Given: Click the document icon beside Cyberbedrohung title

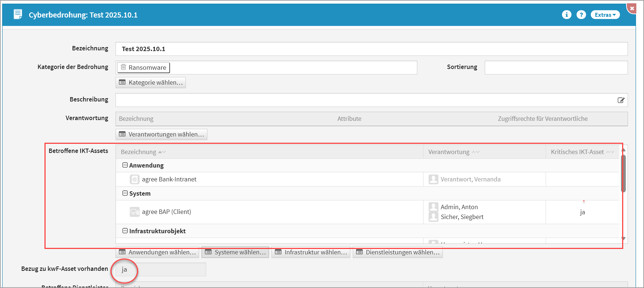Looking at the screenshot, I should click(x=17, y=15).
